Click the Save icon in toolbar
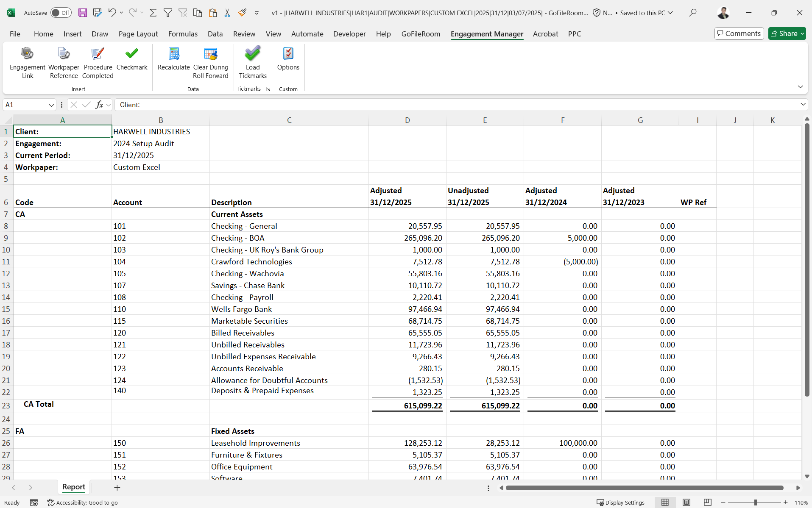This screenshot has width=812, height=508. click(x=83, y=13)
